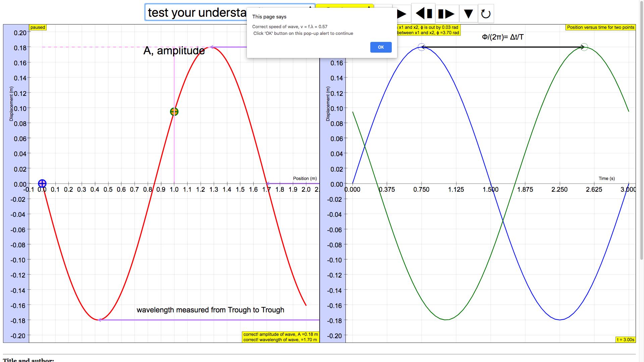Click the 'Title and author:' heading
The width and height of the screenshot is (644, 362).
point(29,360)
